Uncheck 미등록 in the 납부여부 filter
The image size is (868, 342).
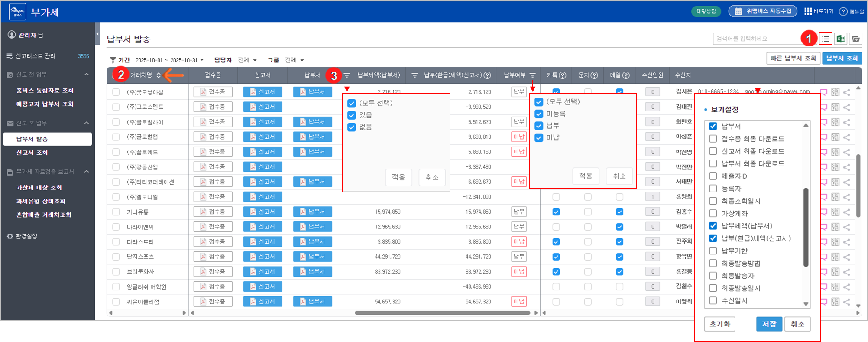(x=539, y=114)
